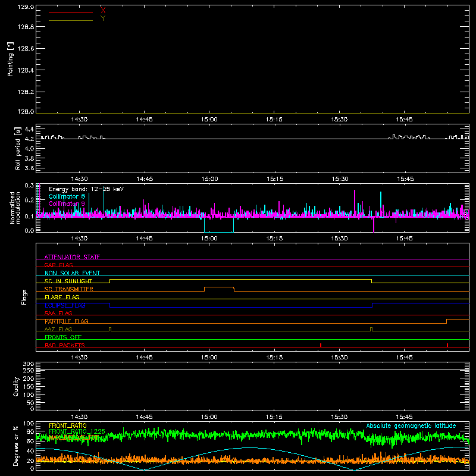Click the 129.0 tick label on Pointing axis
This screenshot has height=476, width=476.
26,7
